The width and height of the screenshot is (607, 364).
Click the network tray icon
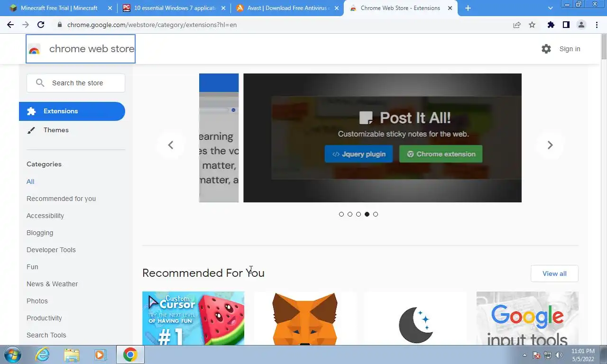tap(548, 355)
